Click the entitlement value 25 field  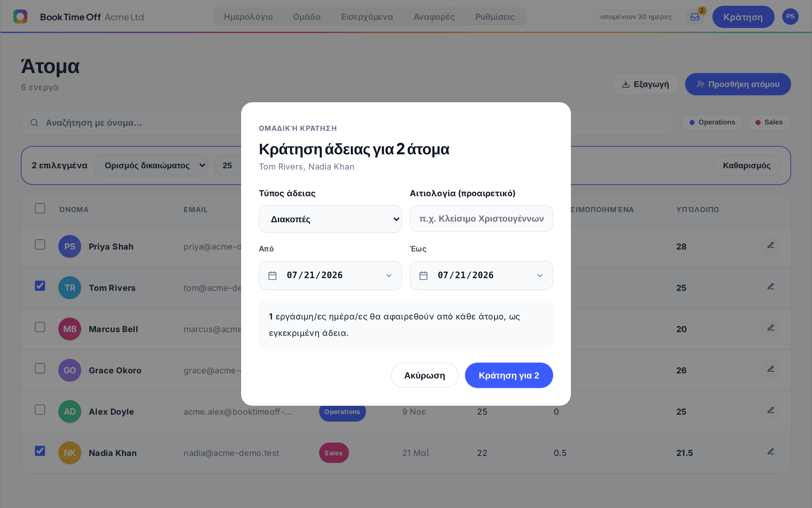(228, 165)
